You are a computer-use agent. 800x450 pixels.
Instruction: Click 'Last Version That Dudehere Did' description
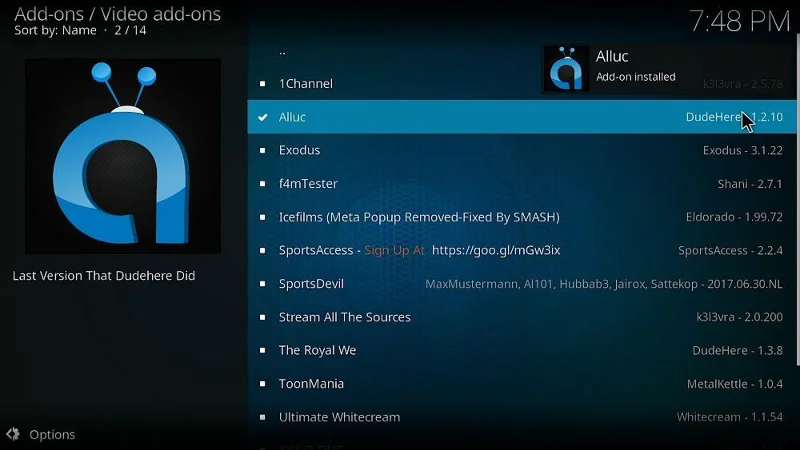104,276
